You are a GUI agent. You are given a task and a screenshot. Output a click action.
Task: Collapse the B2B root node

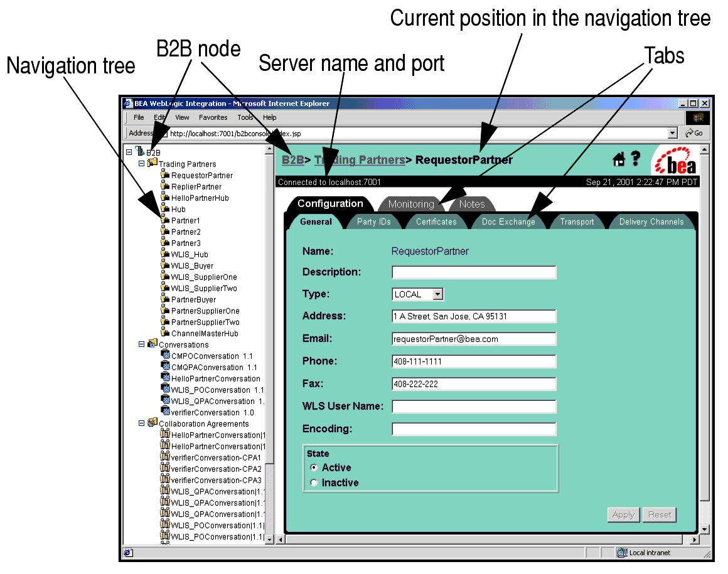click(129, 152)
